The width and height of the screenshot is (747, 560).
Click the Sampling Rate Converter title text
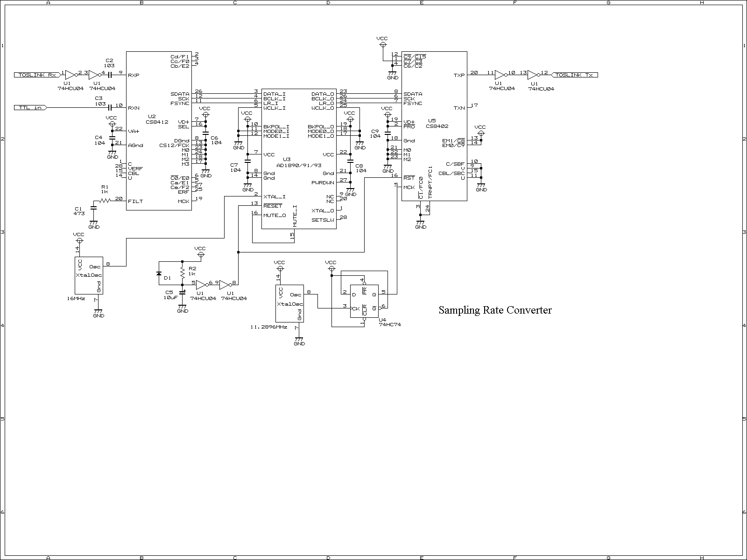coord(495,310)
